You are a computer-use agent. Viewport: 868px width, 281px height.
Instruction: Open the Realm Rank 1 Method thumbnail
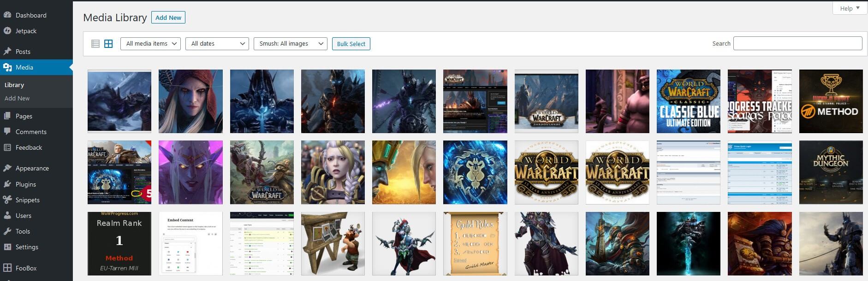(119, 244)
